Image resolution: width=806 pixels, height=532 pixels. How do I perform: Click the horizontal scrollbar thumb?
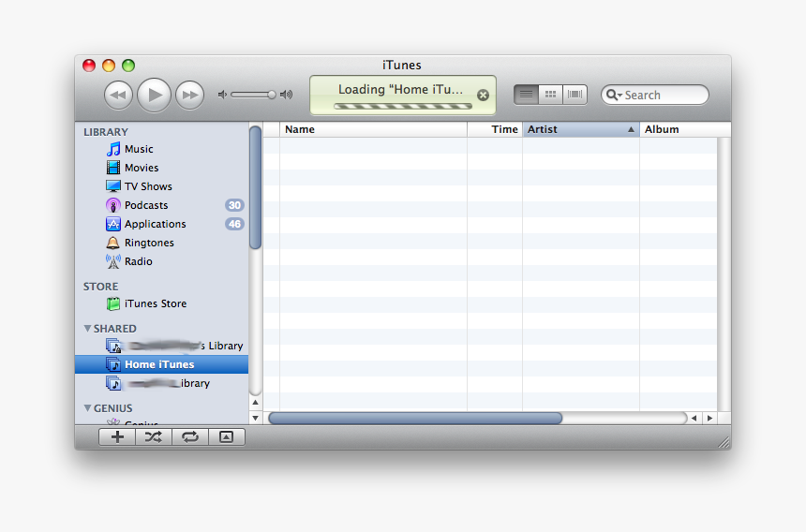(415, 418)
